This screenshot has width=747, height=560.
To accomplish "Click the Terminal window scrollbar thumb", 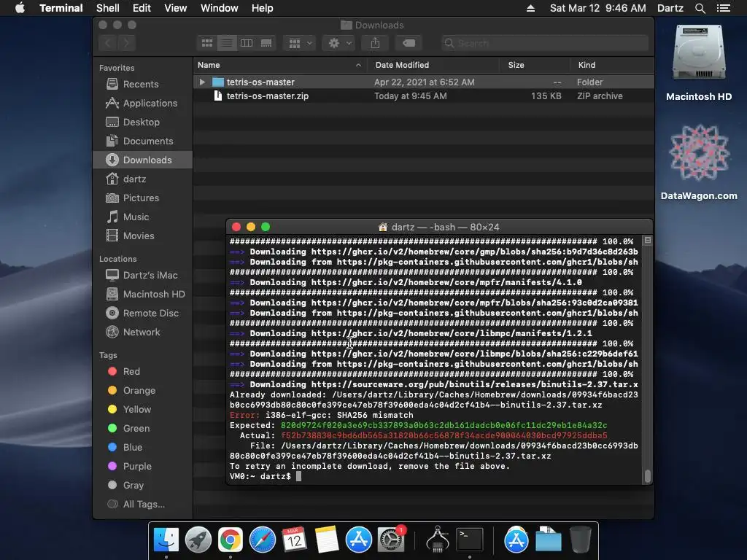I will 648,475.
